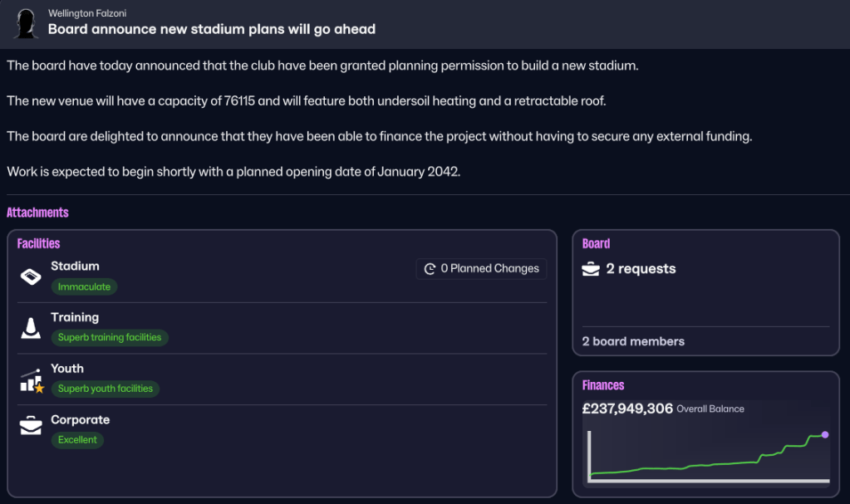Click the clock icon in Planned Changes
This screenshot has height=504, width=850.
430,269
